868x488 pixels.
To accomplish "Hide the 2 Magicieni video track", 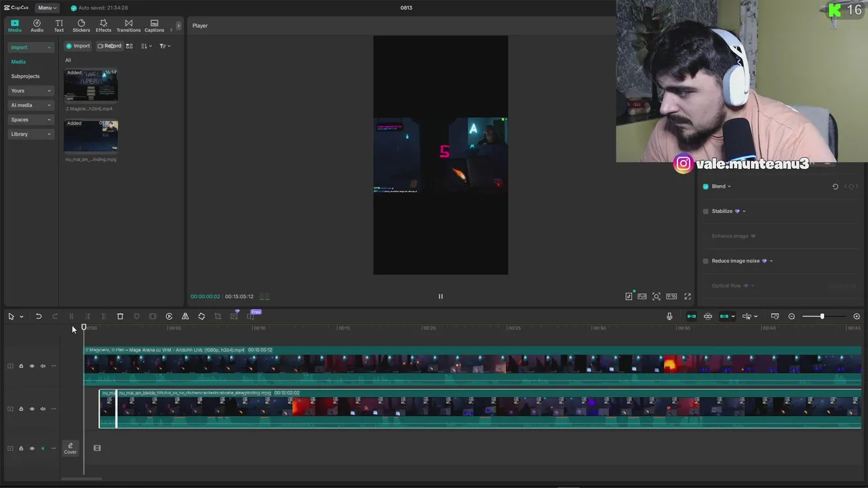I will 32,366.
